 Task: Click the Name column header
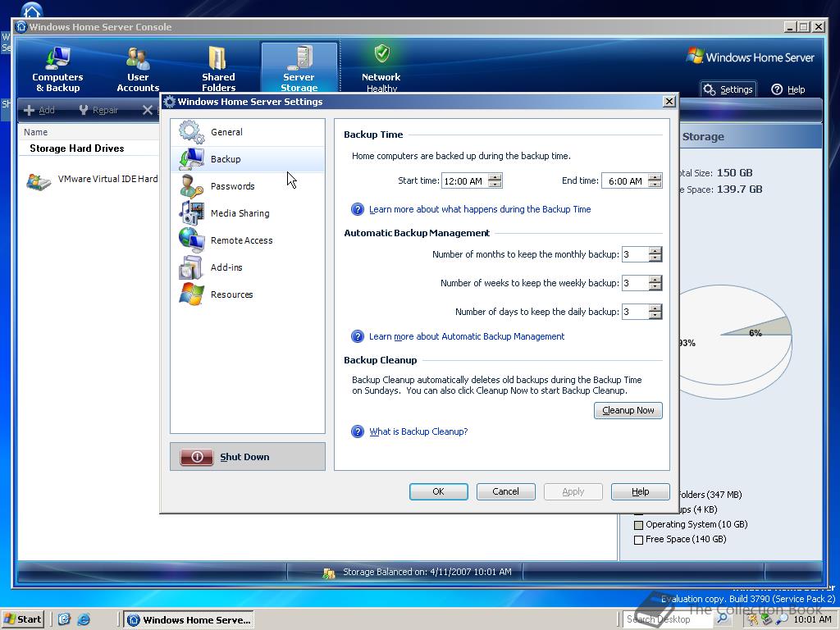pos(35,132)
